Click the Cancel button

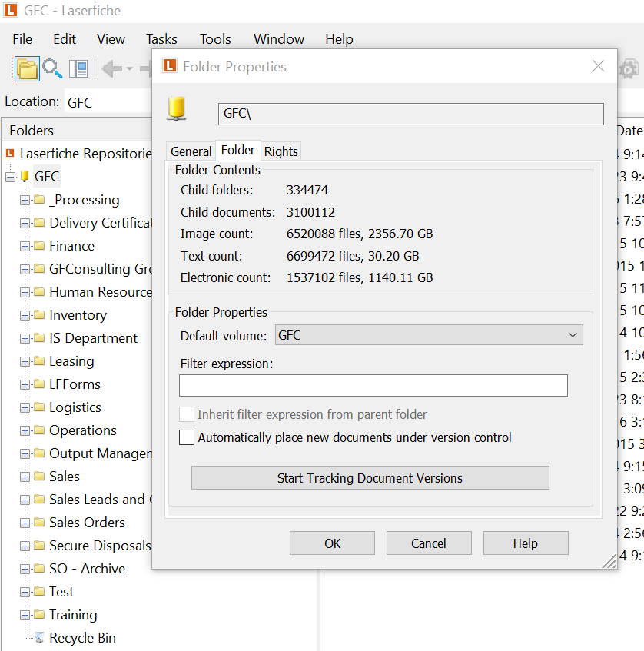(x=429, y=543)
